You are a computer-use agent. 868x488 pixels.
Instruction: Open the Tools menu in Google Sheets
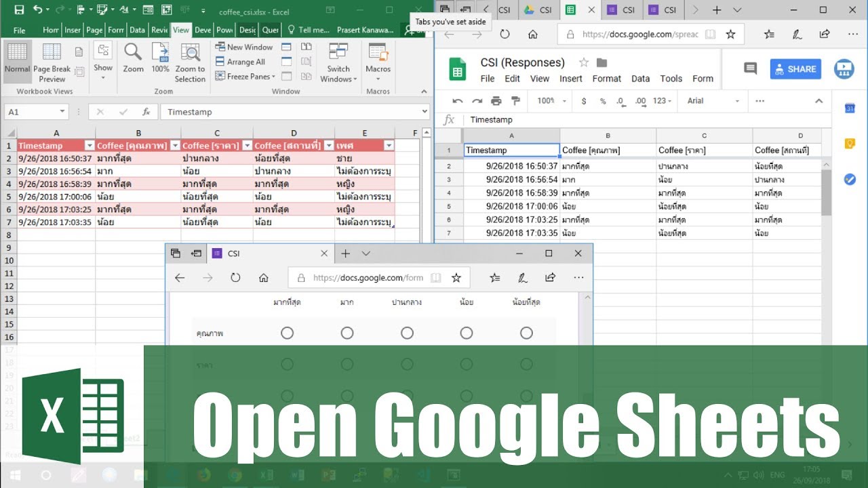tap(671, 79)
